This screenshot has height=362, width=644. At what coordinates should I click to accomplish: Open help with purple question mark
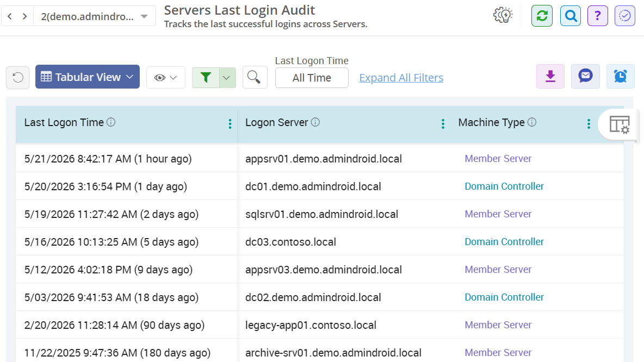(x=598, y=16)
